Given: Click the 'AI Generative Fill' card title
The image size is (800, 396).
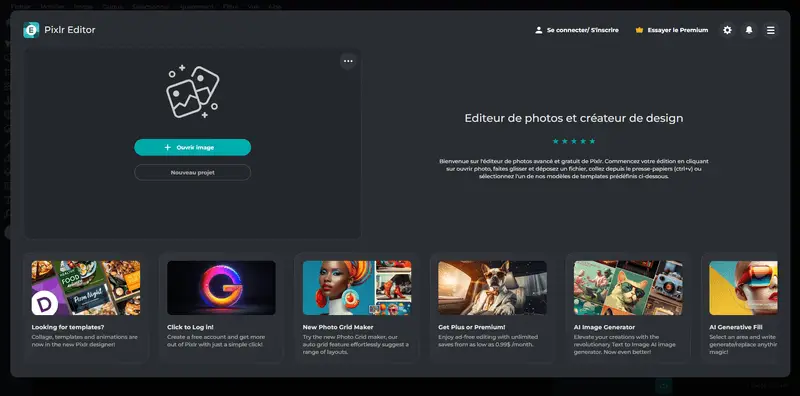Looking at the screenshot, I should coord(737,327).
